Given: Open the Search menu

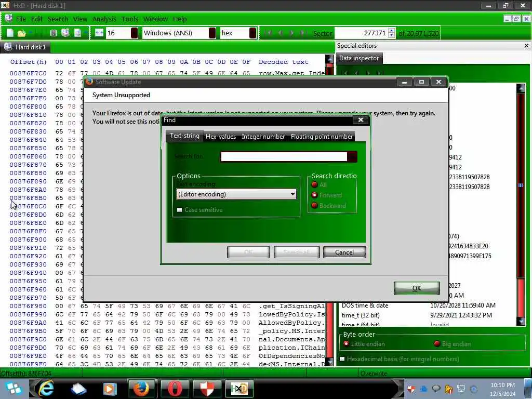Looking at the screenshot, I should [58, 19].
